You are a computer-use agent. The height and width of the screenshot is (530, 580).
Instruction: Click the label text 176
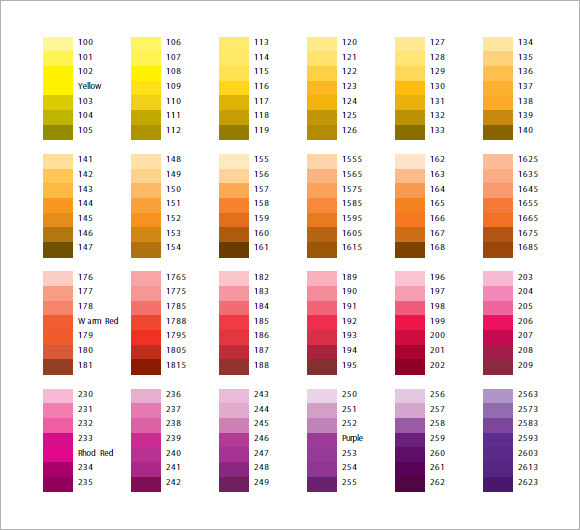point(85,277)
